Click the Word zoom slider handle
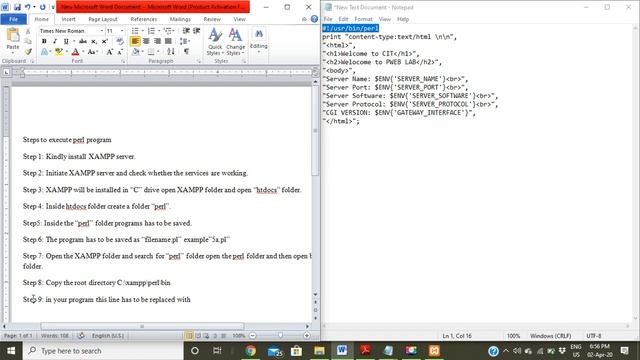 point(280,336)
